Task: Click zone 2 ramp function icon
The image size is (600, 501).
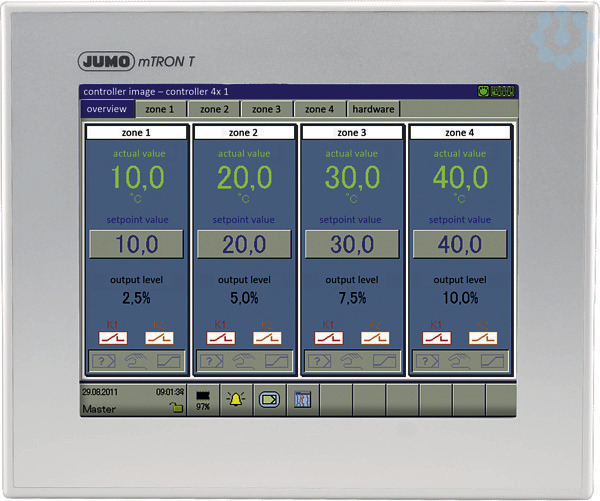Action: pyautogui.click(x=276, y=361)
